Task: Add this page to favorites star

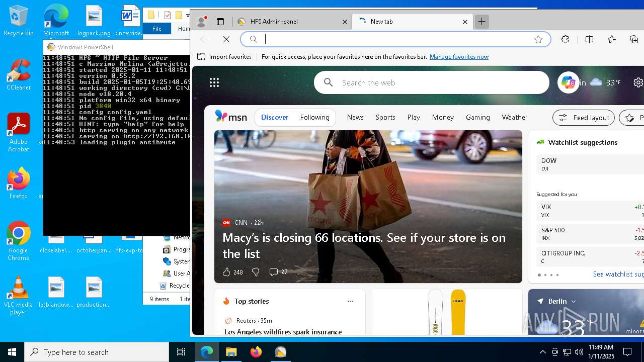Action: pyautogui.click(x=538, y=39)
